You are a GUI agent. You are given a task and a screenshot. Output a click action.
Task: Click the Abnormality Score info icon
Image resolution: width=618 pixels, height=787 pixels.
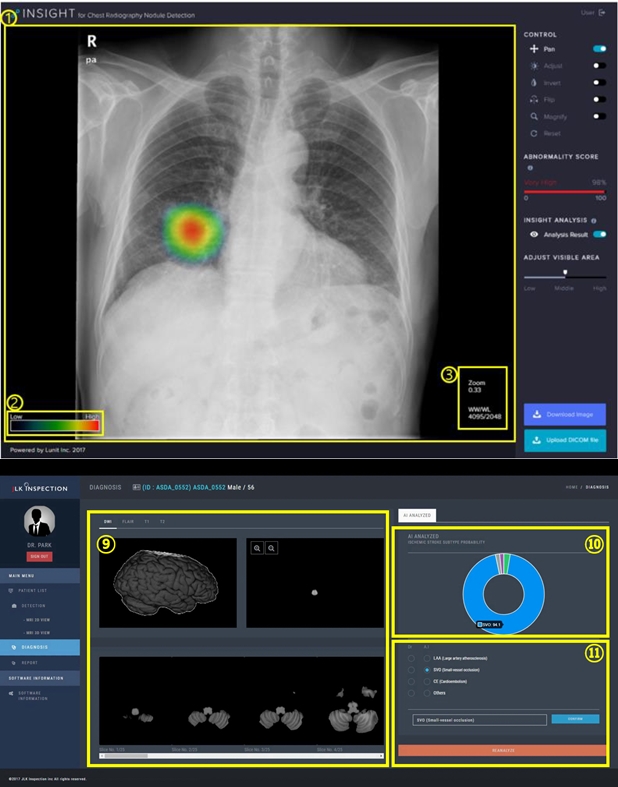[x=530, y=168]
